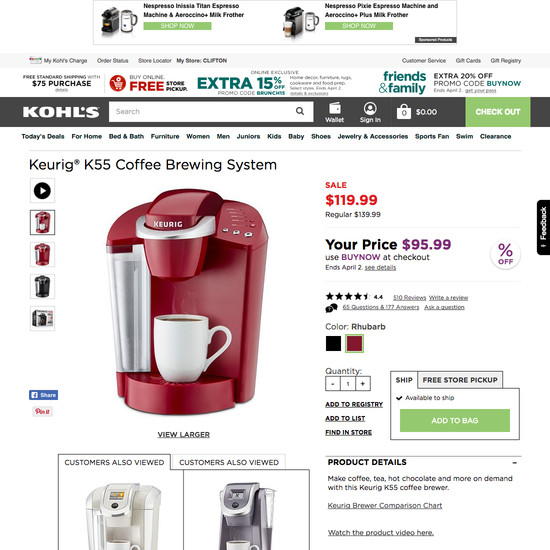Viewport: 550px width, 550px height.
Task: Click the search magnifier icon
Action: pos(300,111)
